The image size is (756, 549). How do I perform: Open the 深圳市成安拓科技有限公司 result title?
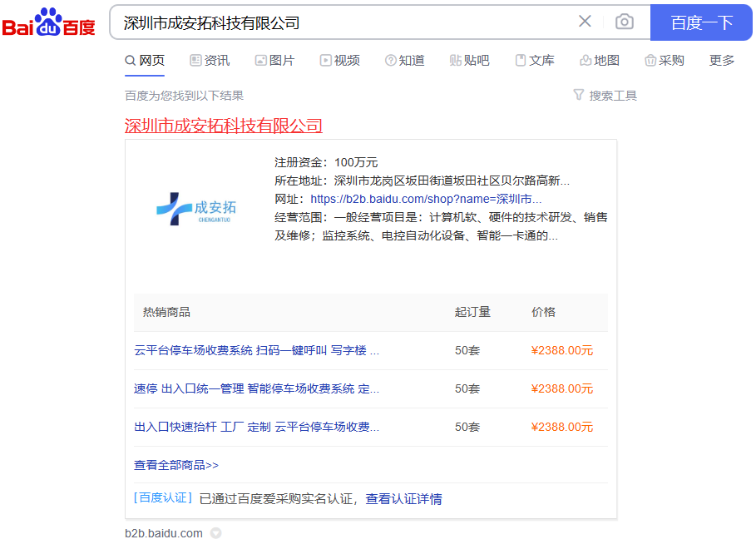click(223, 126)
